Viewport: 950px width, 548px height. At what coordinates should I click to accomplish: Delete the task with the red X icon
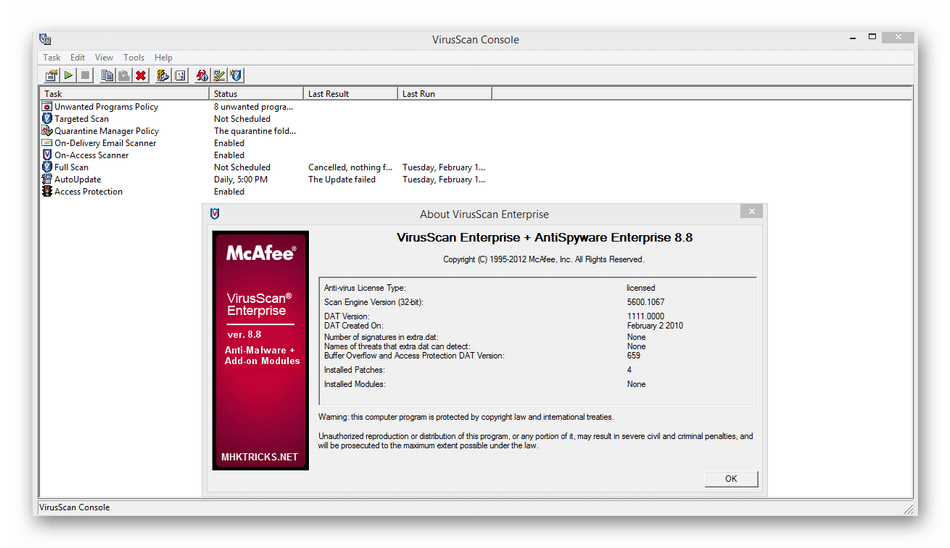coord(141,75)
